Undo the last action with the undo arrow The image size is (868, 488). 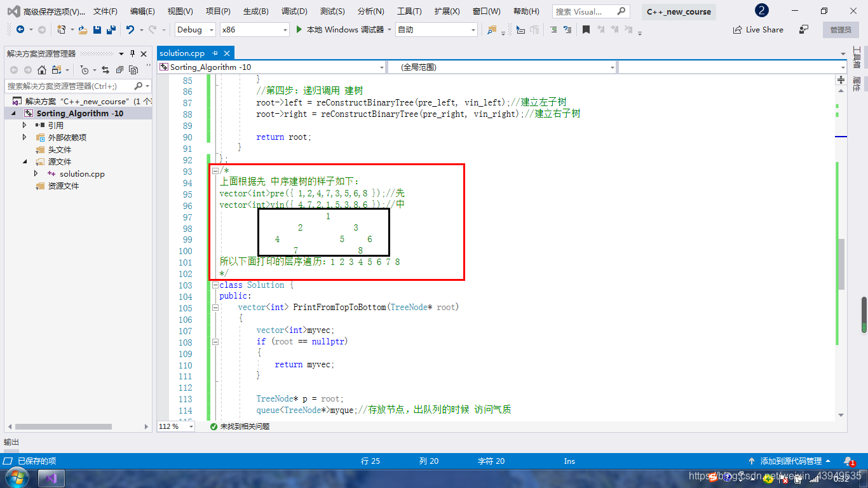coord(130,30)
